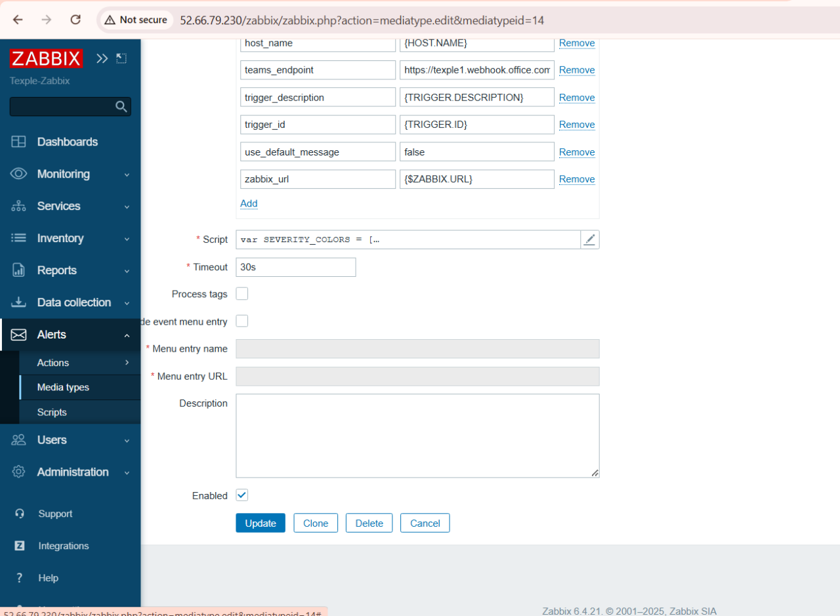The width and height of the screenshot is (840, 616).
Task: Click the Update button
Action: pos(260,523)
